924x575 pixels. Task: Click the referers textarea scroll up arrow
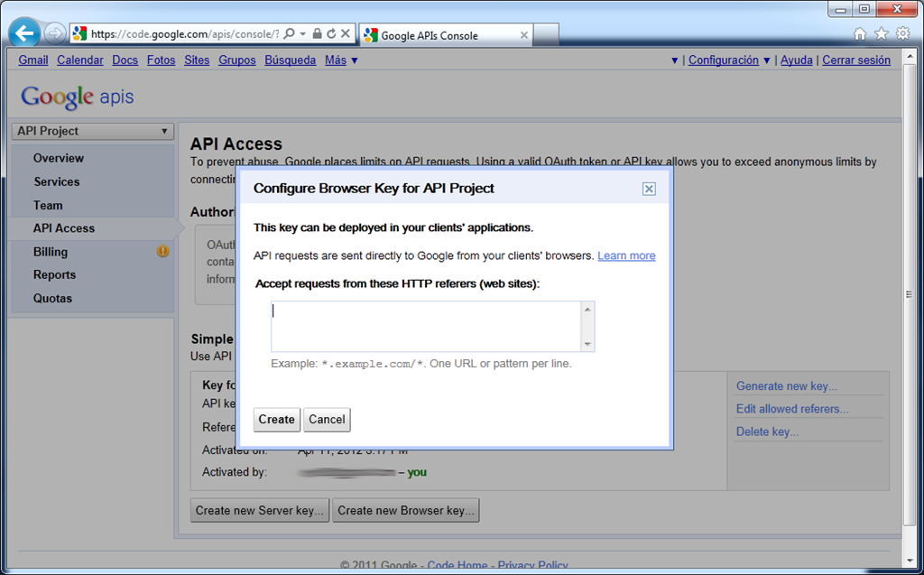point(587,309)
